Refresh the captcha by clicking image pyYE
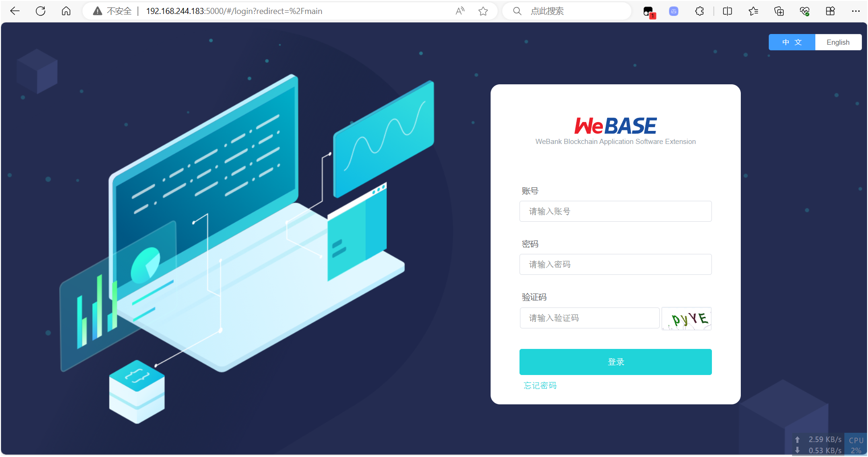Image resolution: width=868 pixels, height=457 pixels. point(686,318)
